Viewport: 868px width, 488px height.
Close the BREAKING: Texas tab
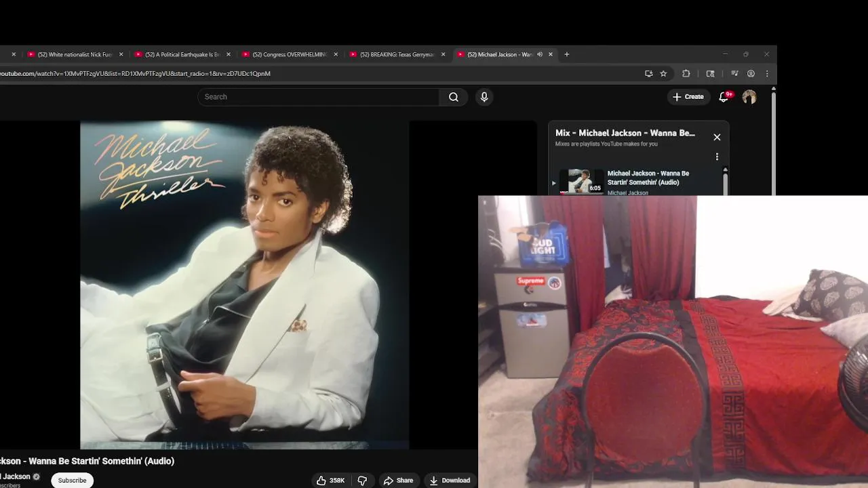click(x=443, y=54)
